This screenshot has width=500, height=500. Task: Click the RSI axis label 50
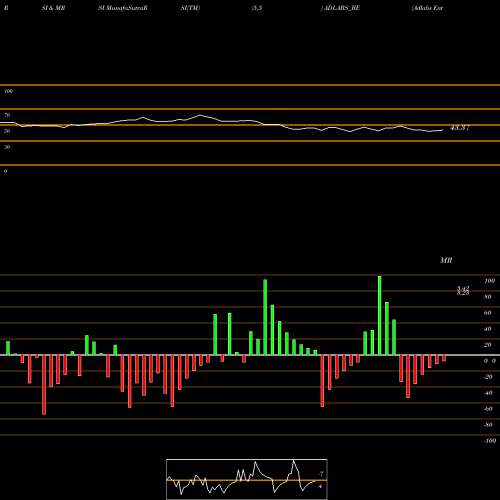point(7,131)
